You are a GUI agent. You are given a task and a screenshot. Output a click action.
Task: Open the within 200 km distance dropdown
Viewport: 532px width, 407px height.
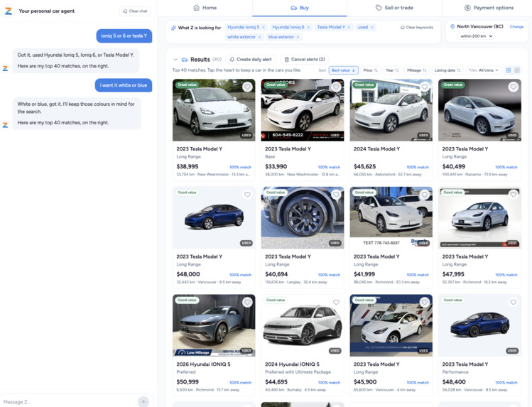tap(477, 36)
